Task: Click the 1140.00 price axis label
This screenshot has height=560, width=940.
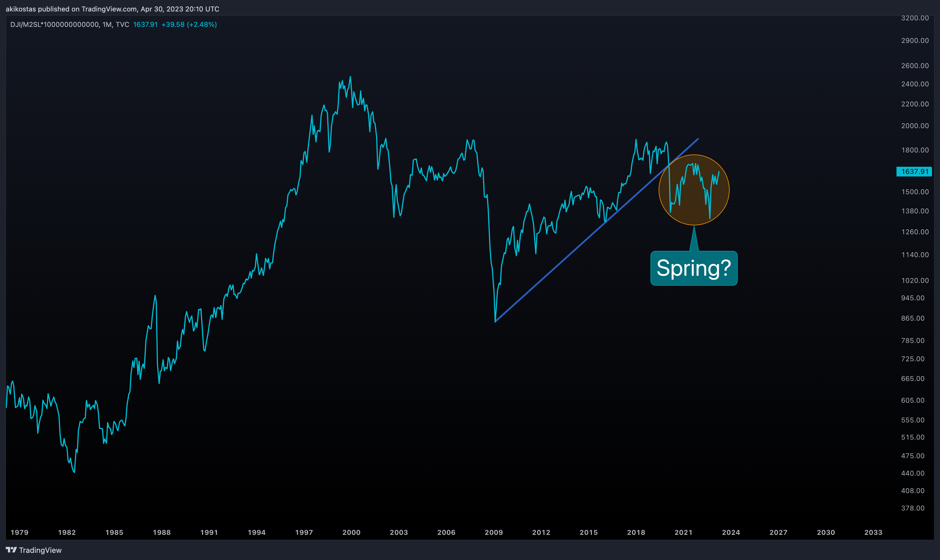Action: click(x=915, y=255)
